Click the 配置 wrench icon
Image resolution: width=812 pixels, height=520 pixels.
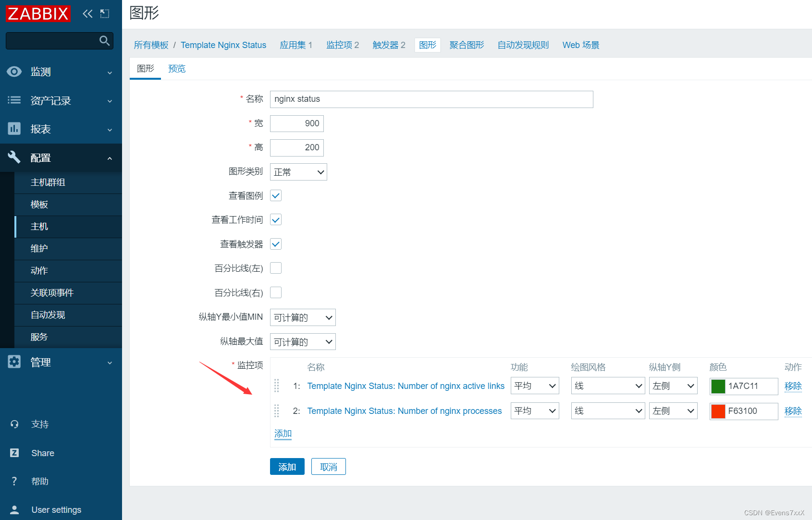[x=14, y=157]
